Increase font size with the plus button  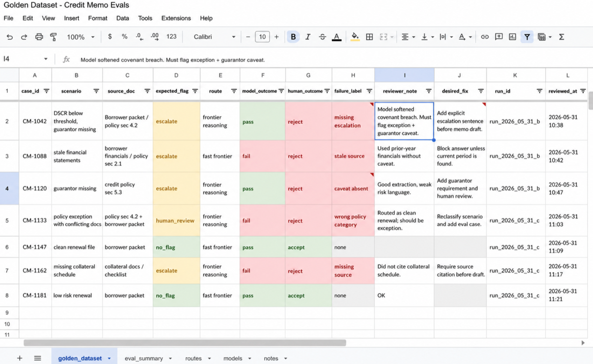point(276,37)
